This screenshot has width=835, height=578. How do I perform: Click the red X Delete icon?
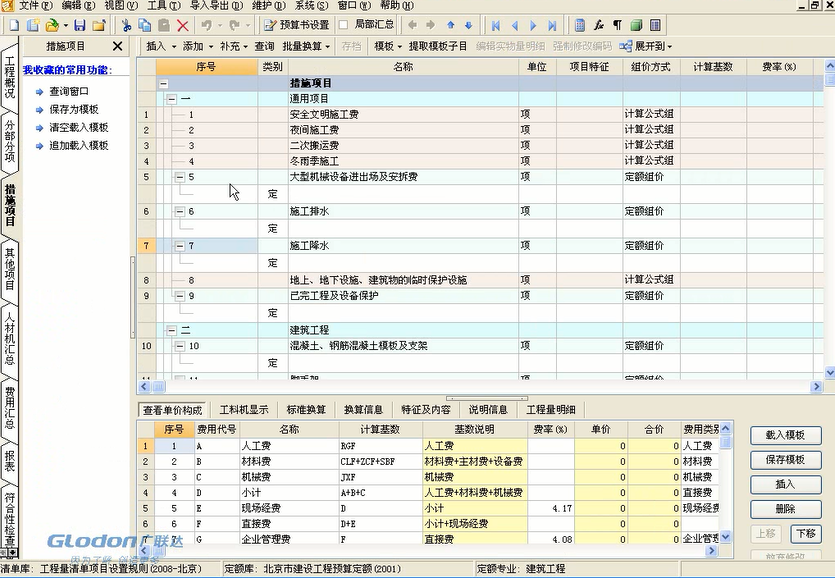pos(182,25)
